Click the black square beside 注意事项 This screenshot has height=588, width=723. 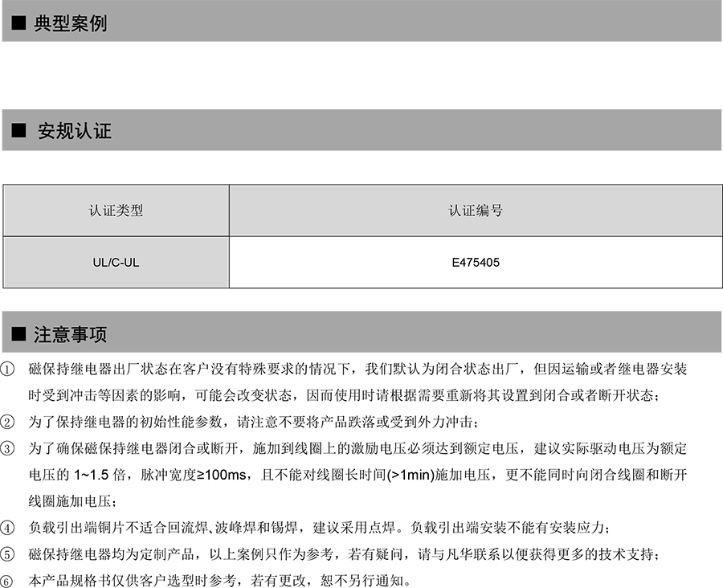point(17,334)
